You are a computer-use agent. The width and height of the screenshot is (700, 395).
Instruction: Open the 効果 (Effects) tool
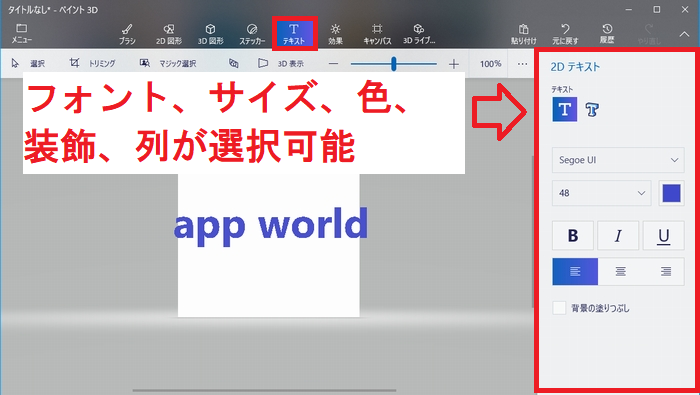[335, 34]
